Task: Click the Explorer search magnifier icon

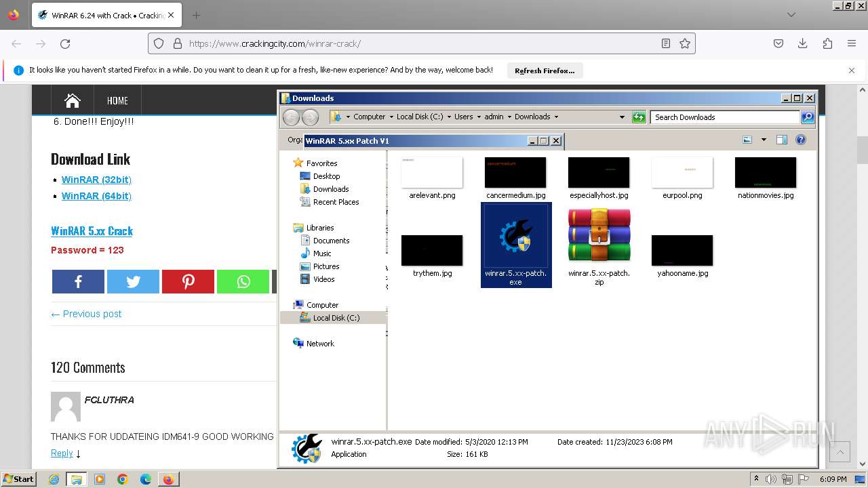Action: (808, 117)
